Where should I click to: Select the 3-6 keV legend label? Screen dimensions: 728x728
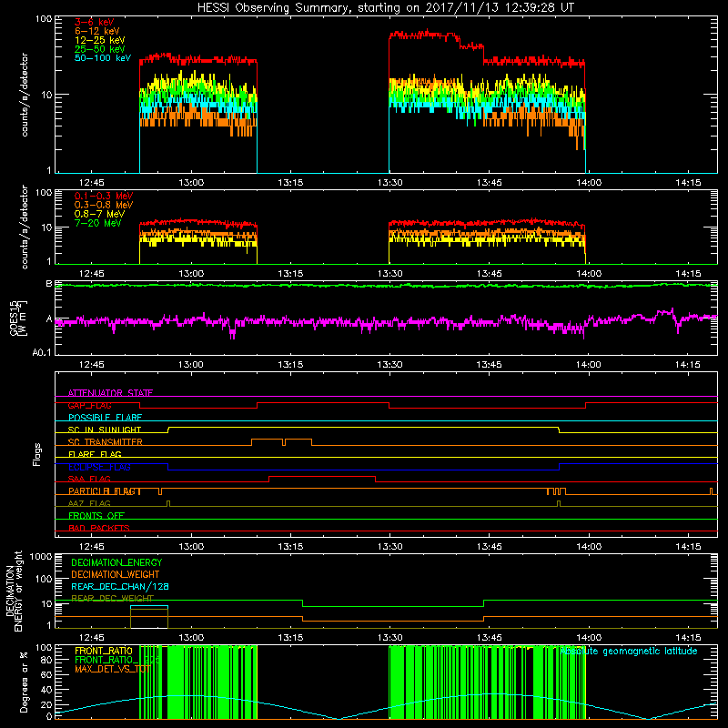coord(94,22)
